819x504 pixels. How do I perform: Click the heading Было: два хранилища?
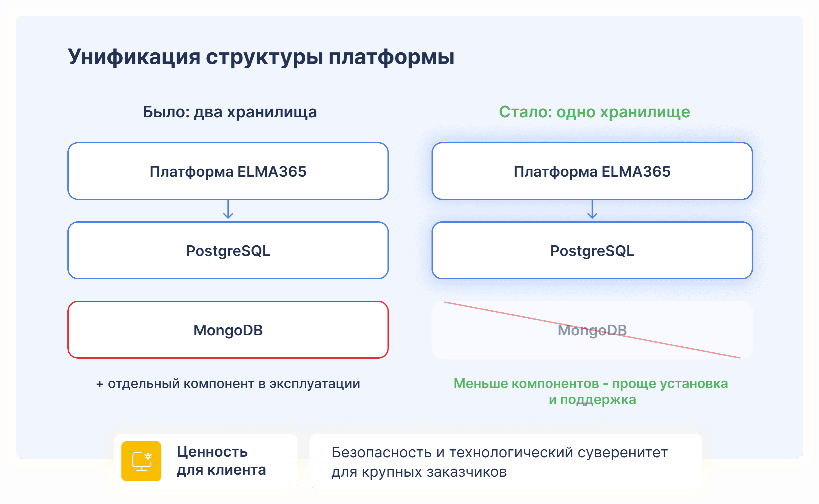tap(230, 112)
